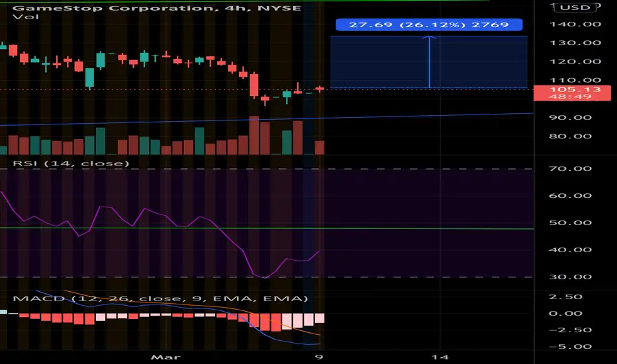This screenshot has width=617, height=364.
Task: Select the green horizontal line in RSI pane
Action: (267, 228)
